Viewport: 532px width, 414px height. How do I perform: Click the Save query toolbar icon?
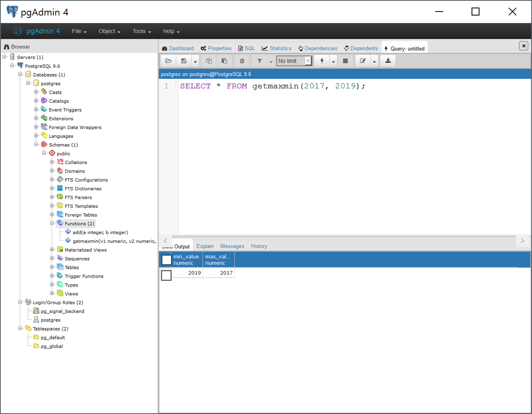(184, 61)
